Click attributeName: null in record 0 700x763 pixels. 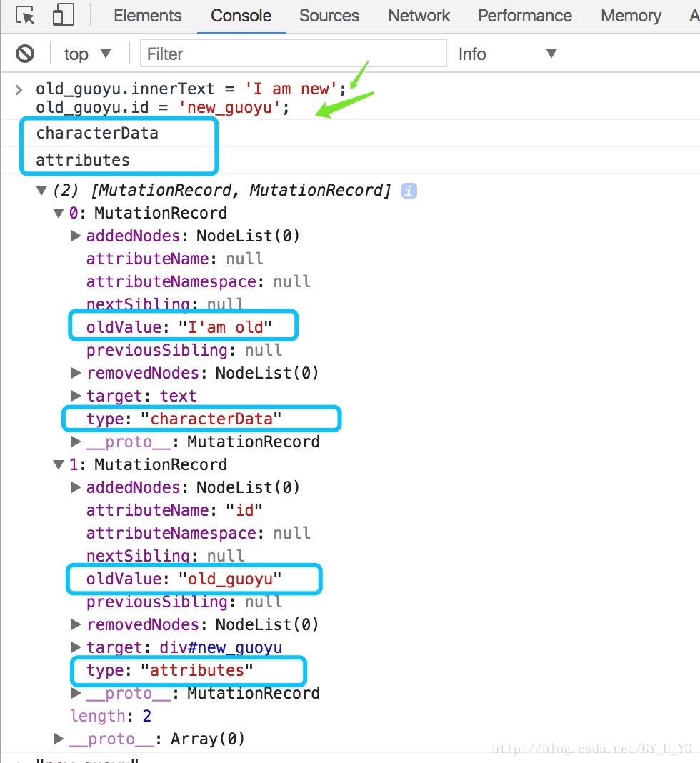(x=174, y=259)
